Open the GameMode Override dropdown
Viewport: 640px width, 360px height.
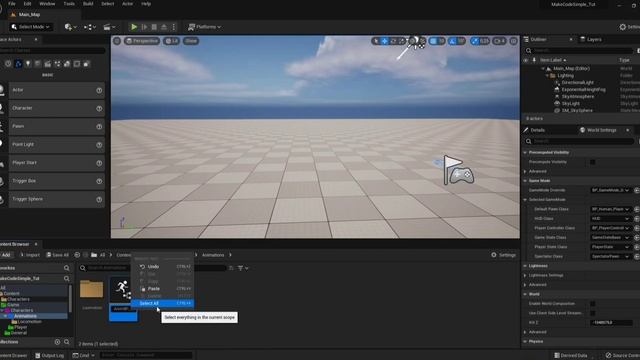click(x=611, y=190)
